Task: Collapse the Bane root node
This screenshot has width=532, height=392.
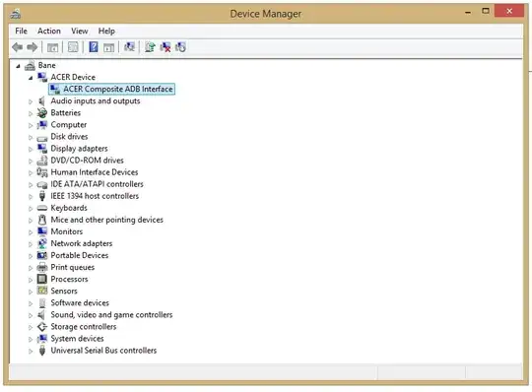Action: (x=18, y=66)
